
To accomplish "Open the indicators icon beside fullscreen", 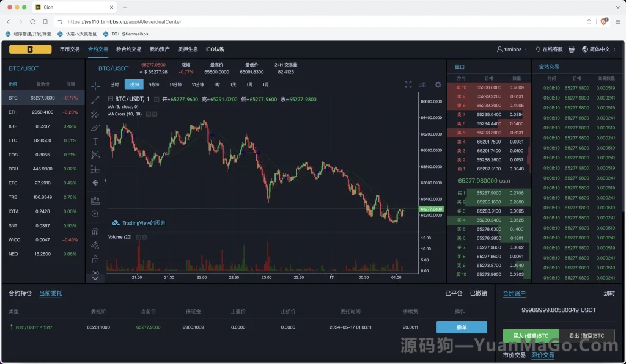I will click(422, 85).
